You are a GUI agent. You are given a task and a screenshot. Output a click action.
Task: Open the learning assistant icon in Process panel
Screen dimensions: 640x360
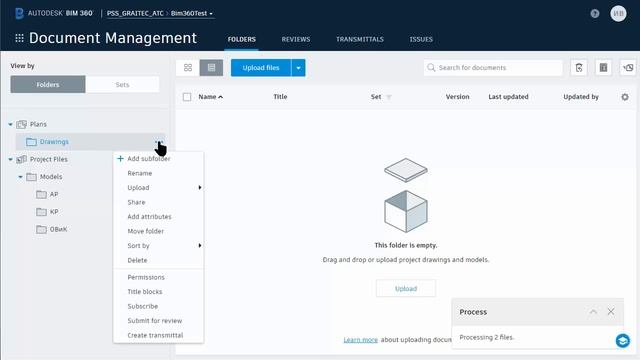tap(622, 340)
